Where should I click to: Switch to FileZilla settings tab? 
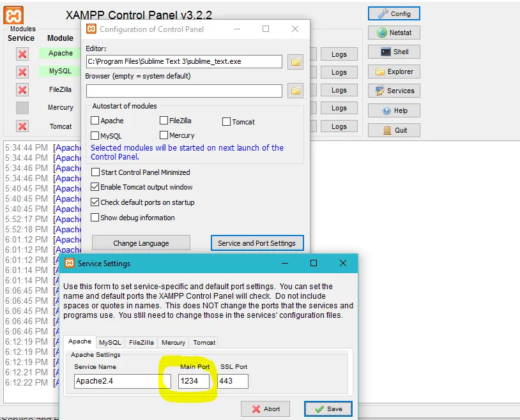pos(141,342)
